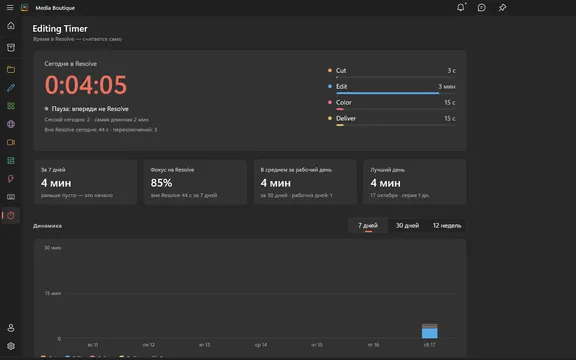Open the user account icon
This screenshot has width=576, height=360.
pyautogui.click(x=11, y=328)
